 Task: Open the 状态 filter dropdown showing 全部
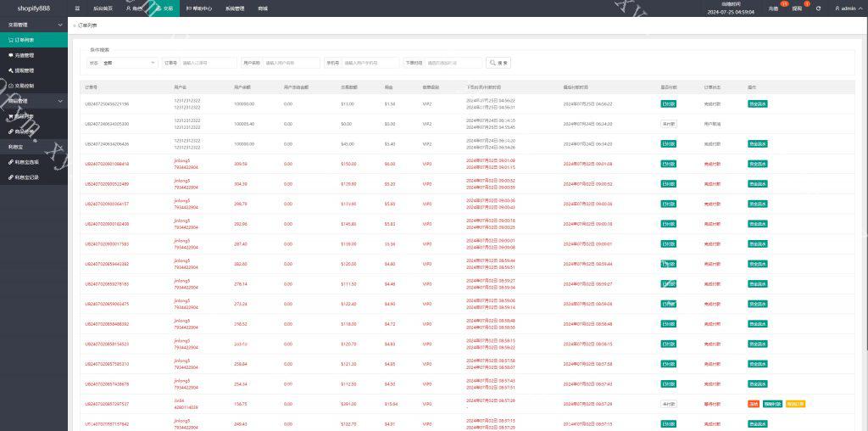[130, 63]
